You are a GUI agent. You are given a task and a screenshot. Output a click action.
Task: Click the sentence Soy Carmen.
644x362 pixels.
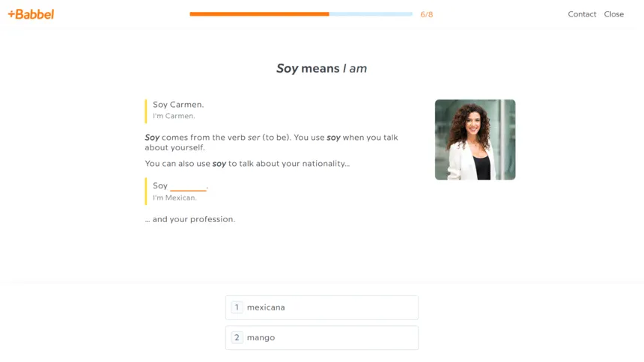pos(178,105)
